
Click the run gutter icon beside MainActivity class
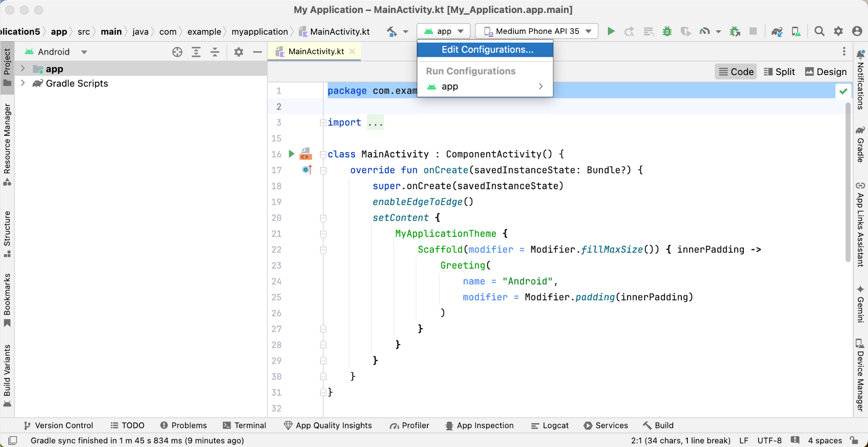click(291, 154)
